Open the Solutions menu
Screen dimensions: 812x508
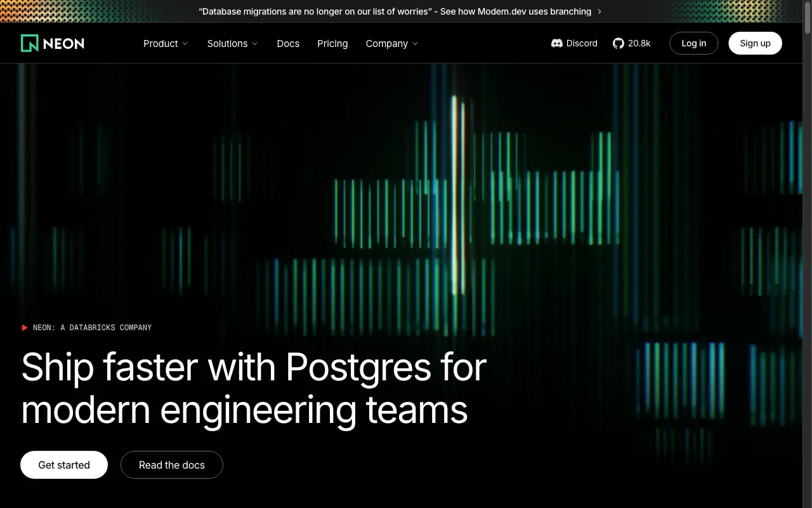click(x=232, y=43)
